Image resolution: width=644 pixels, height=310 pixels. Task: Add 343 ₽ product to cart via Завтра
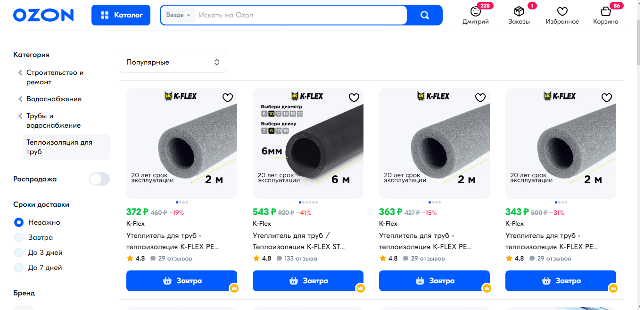click(x=561, y=281)
